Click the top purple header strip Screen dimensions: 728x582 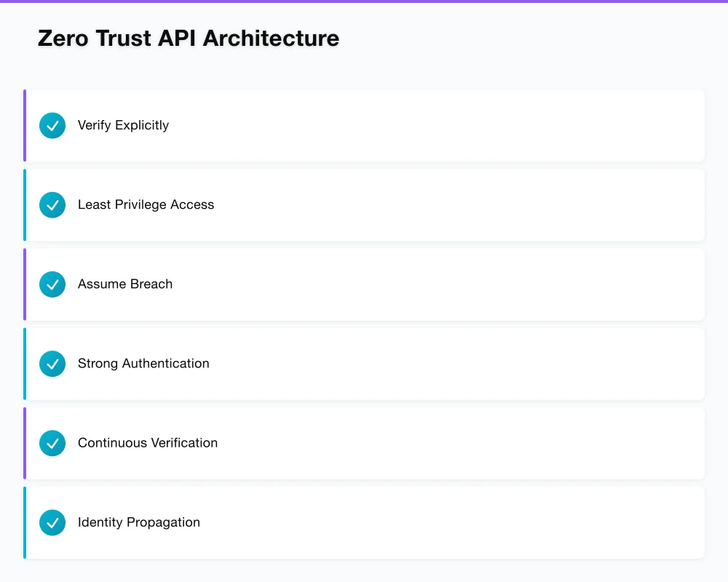point(364,3)
